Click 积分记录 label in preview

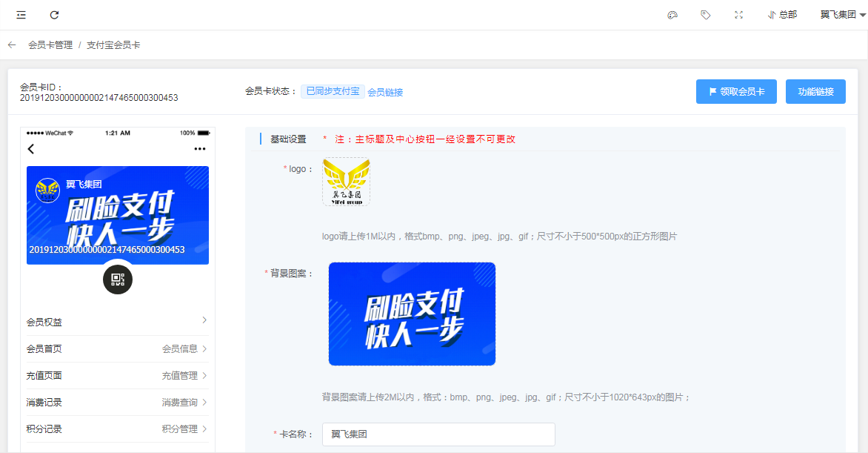[44, 429]
